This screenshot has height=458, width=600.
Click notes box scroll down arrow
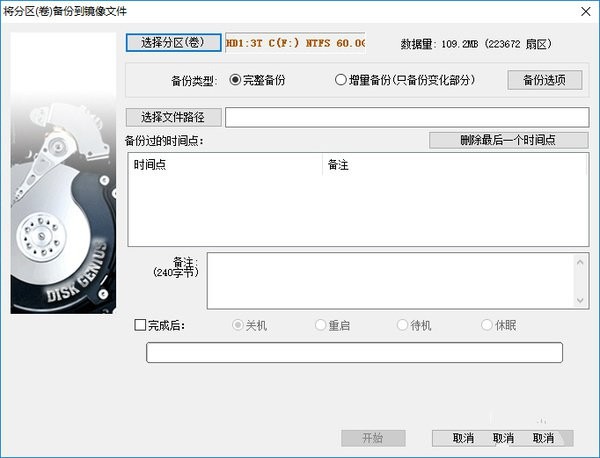pyautogui.click(x=580, y=300)
